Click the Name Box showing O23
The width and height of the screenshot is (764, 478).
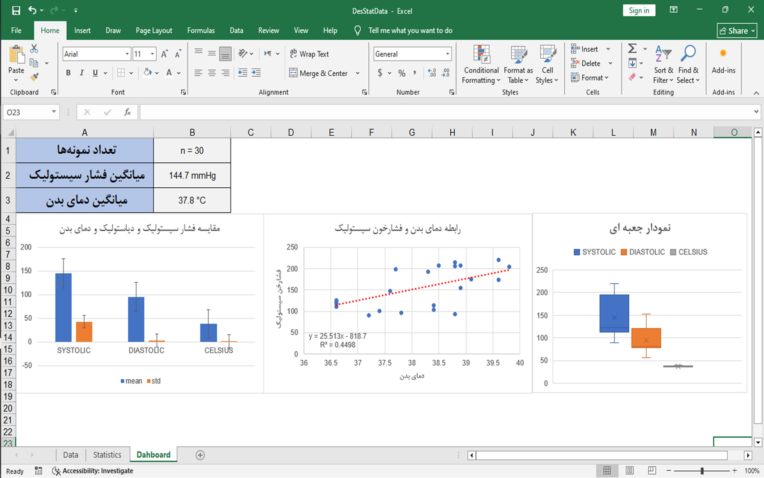[30, 112]
